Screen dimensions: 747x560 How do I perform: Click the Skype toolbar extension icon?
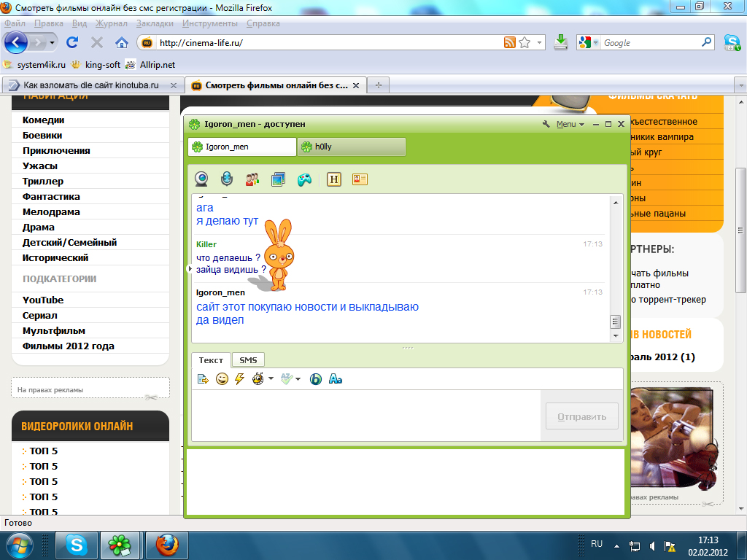[732, 42]
